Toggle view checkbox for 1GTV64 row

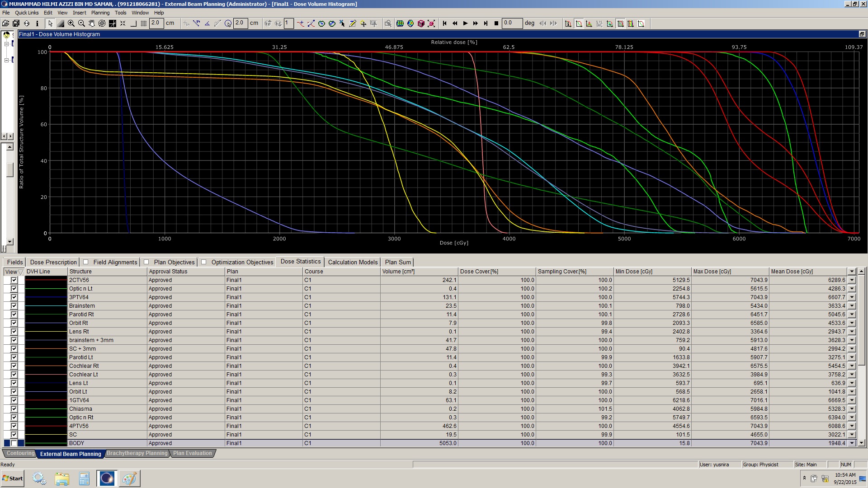click(14, 400)
